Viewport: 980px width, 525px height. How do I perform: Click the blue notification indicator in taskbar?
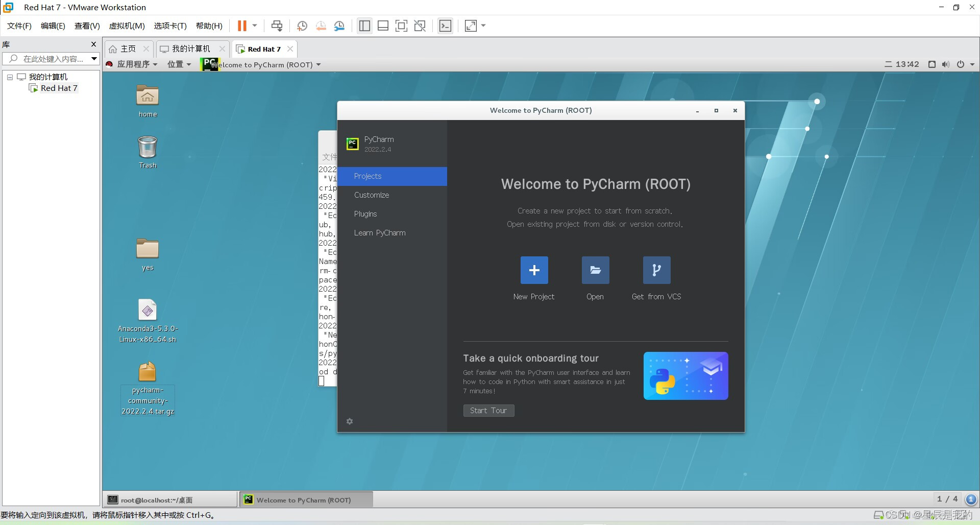971,499
